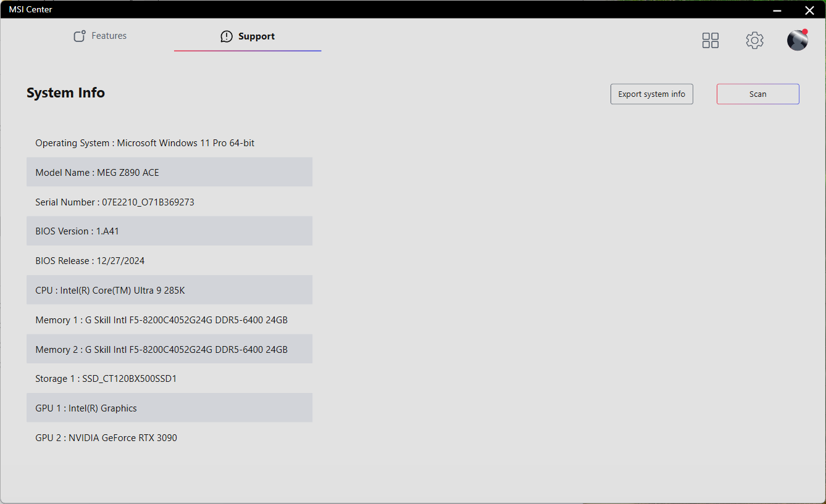Open settings gear icon
The width and height of the screenshot is (826, 504).
coord(754,41)
